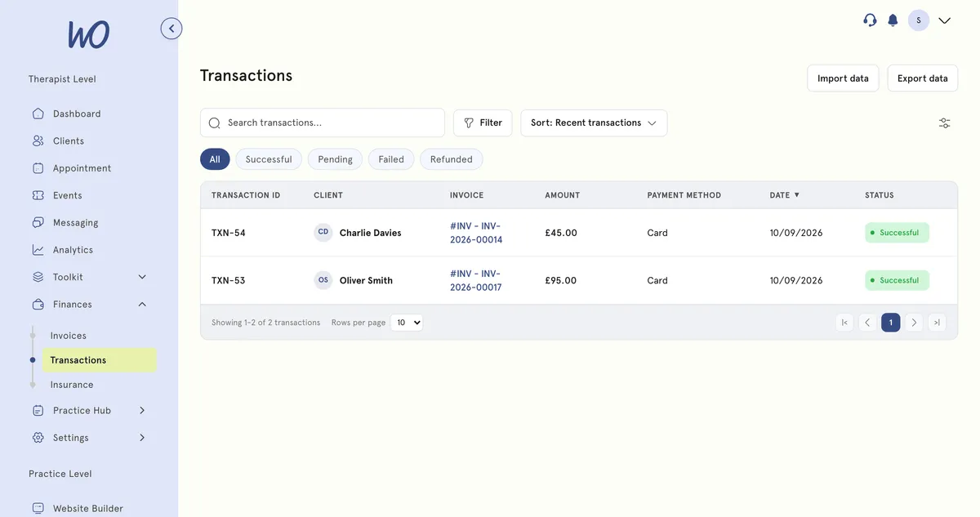Click transaction ID TXN-53
980x517 pixels.
click(x=229, y=280)
